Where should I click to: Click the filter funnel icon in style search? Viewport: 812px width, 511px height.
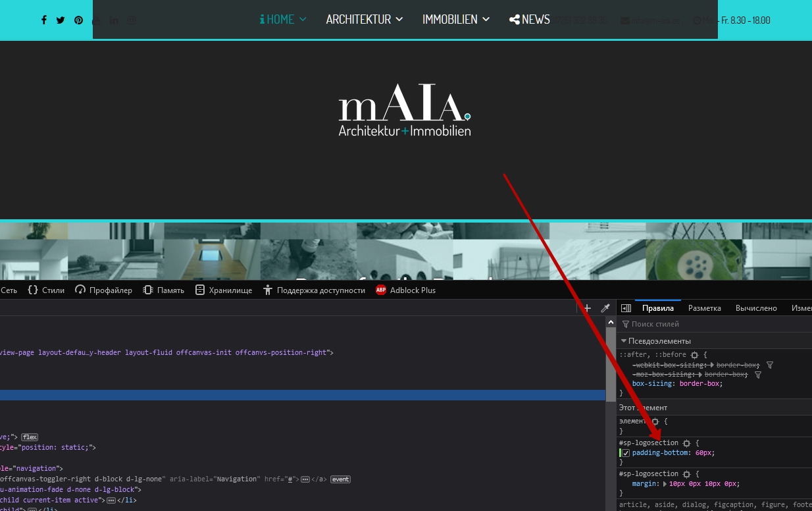point(626,324)
